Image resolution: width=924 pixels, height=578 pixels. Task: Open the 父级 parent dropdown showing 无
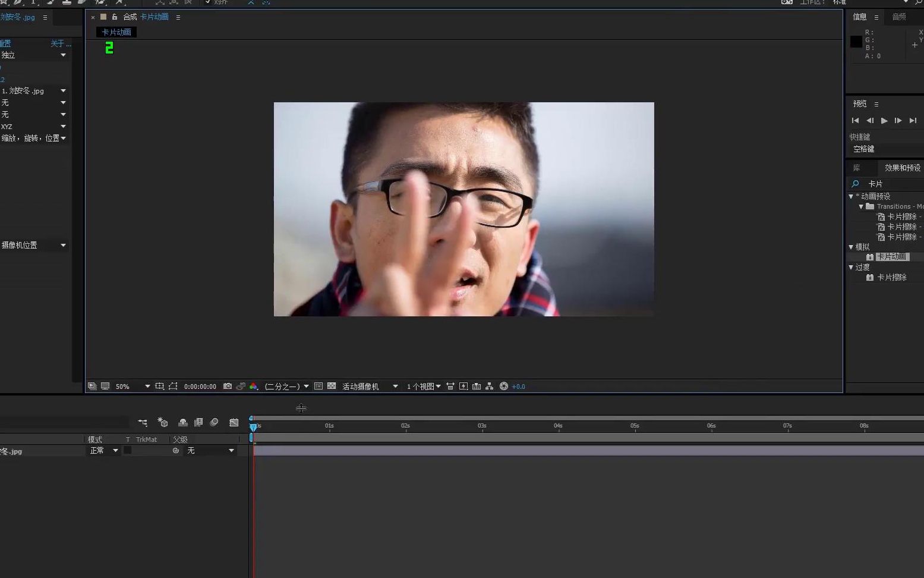click(208, 450)
